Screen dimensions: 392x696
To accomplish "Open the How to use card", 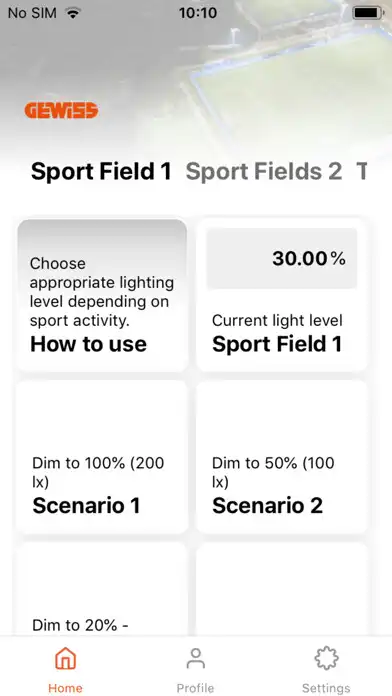I will [x=102, y=295].
